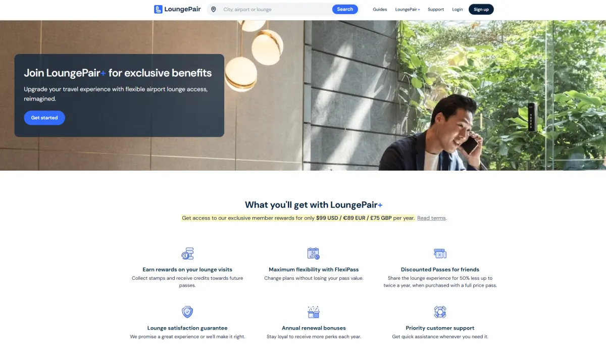Image resolution: width=606 pixels, height=364 pixels.
Task: Open the LoungePair+ navigation item
Action: tap(408, 9)
